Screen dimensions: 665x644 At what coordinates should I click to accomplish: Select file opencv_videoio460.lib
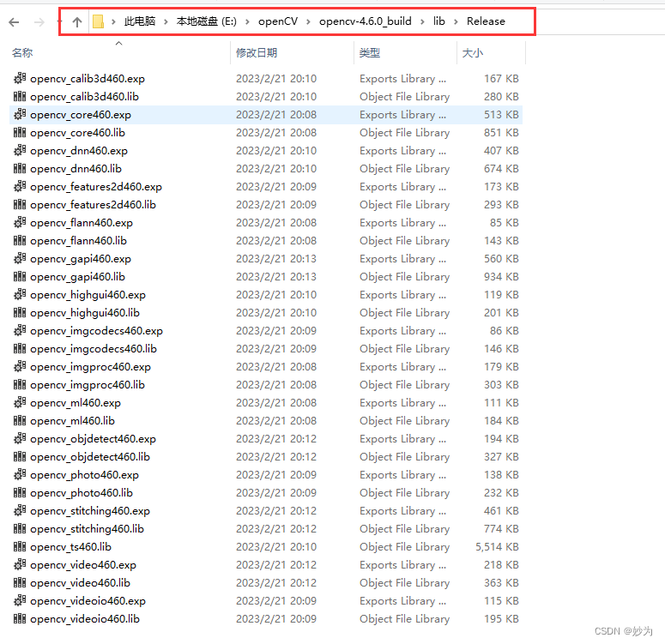tap(85, 618)
